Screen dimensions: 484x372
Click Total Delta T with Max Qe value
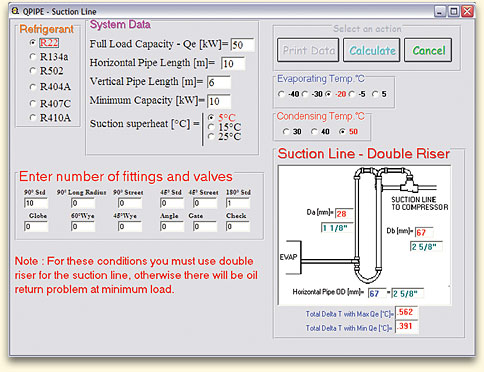[407, 312]
